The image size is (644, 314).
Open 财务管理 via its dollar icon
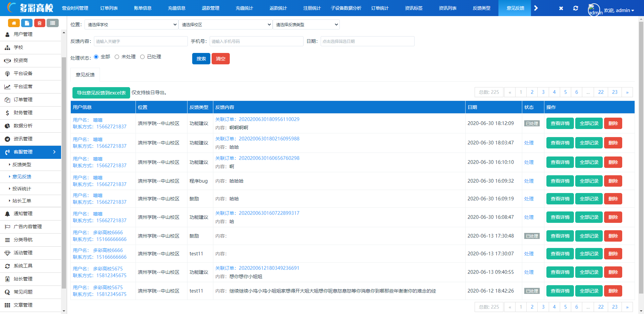click(x=7, y=113)
